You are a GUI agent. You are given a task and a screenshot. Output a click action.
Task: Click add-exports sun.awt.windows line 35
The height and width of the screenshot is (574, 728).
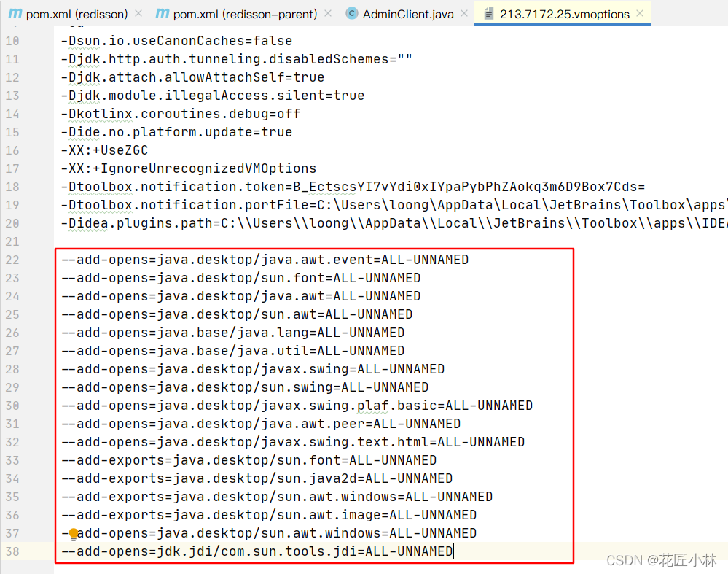tap(277, 497)
